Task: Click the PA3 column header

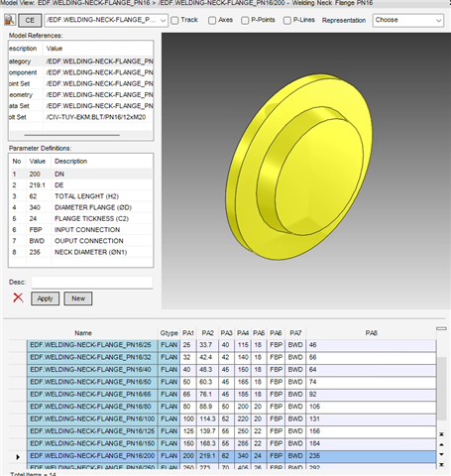Action: click(226, 333)
